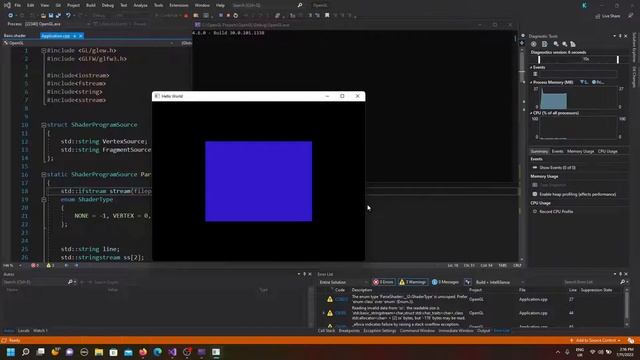The height and width of the screenshot is (360, 640).
Task: Collapse the #include block at line 1
Action: (x=43, y=51)
